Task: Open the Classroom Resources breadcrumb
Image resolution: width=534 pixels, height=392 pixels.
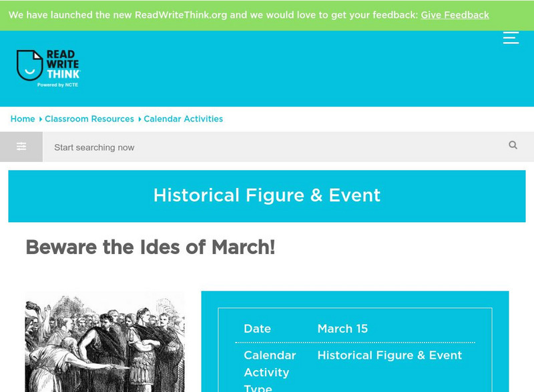Action: click(89, 119)
